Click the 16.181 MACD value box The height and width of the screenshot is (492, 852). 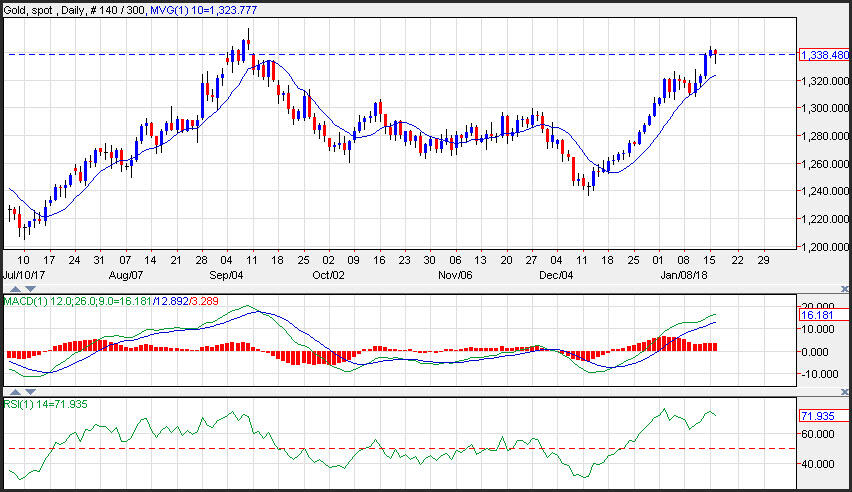[x=819, y=315]
